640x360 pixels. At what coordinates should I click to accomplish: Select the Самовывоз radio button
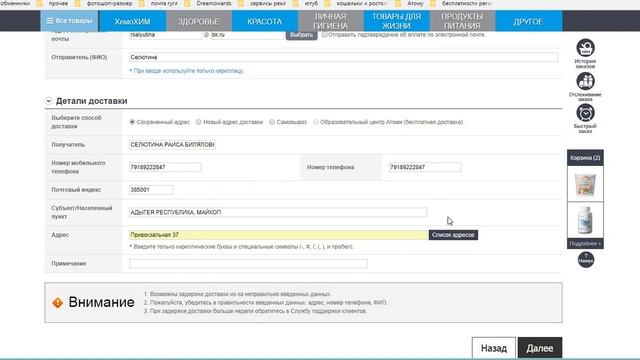[x=272, y=122]
